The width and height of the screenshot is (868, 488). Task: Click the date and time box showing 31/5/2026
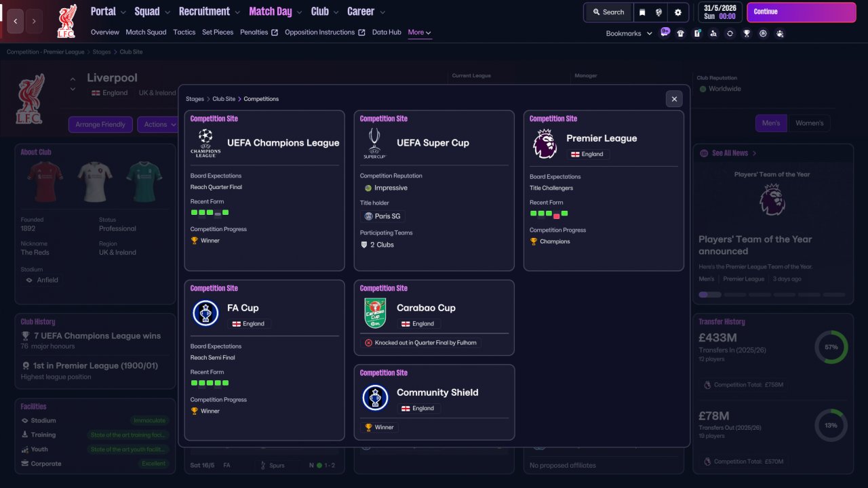[x=721, y=12]
